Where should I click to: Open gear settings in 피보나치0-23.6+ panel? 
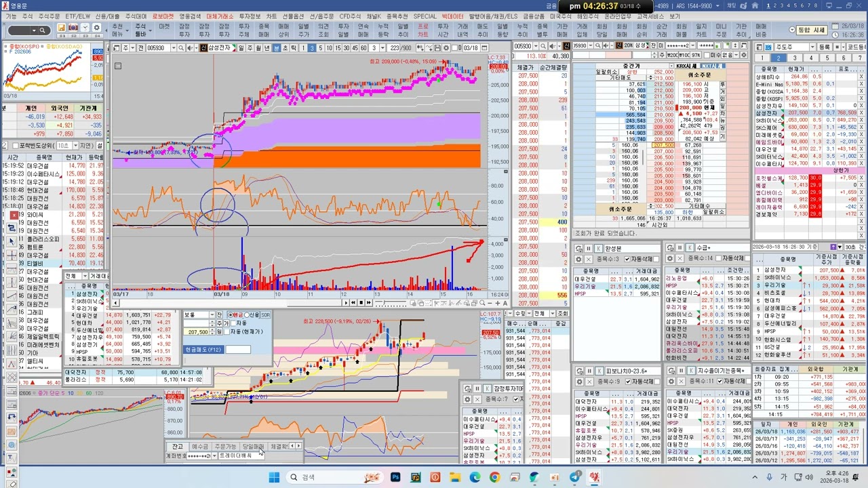pyautogui.click(x=579, y=382)
